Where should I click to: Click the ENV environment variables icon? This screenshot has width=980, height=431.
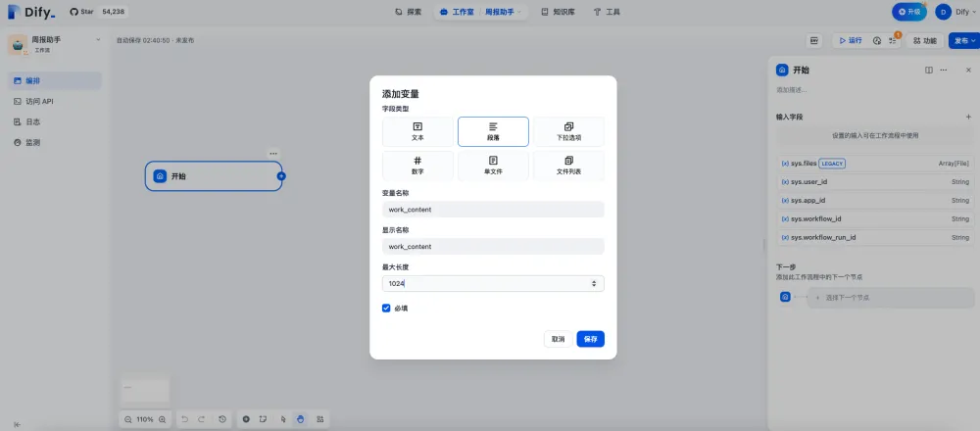(x=814, y=40)
